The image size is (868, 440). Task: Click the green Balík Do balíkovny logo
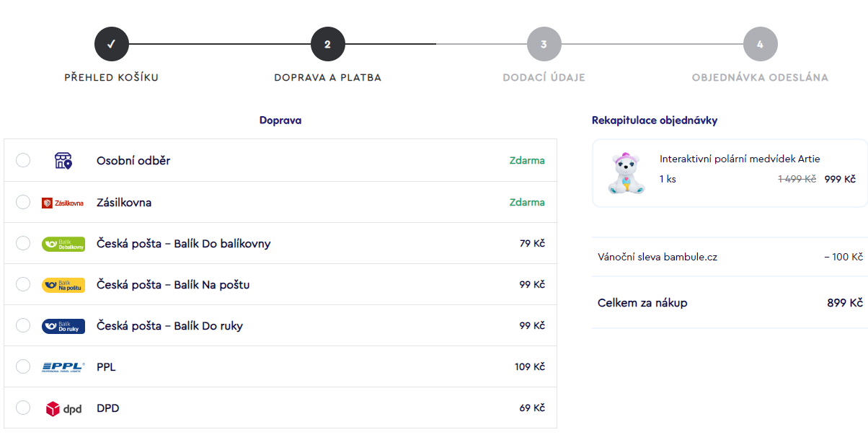click(63, 244)
